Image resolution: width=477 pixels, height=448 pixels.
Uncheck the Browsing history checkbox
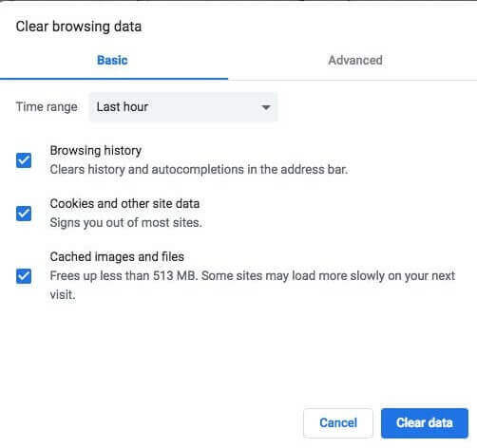coord(24,160)
